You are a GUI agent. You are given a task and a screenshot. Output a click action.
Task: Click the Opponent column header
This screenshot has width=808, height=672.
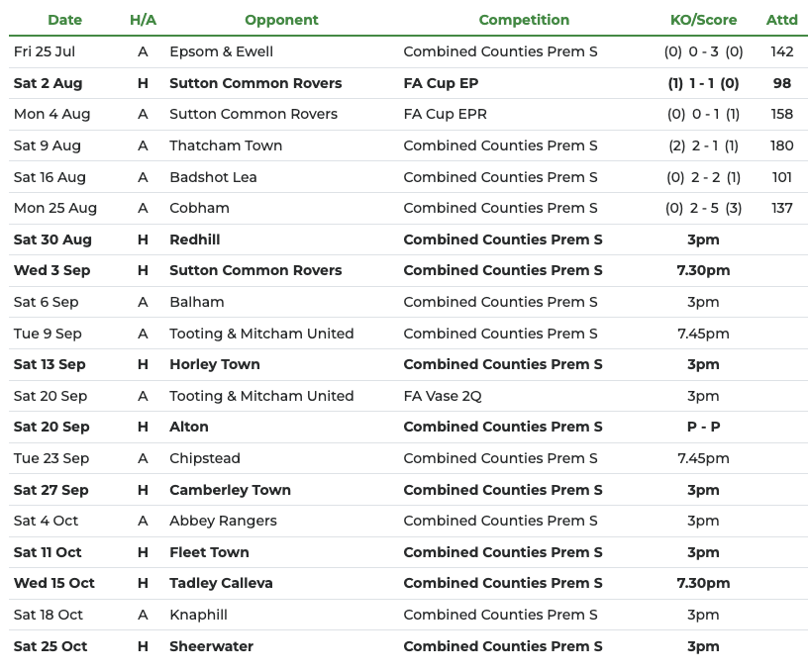click(281, 20)
